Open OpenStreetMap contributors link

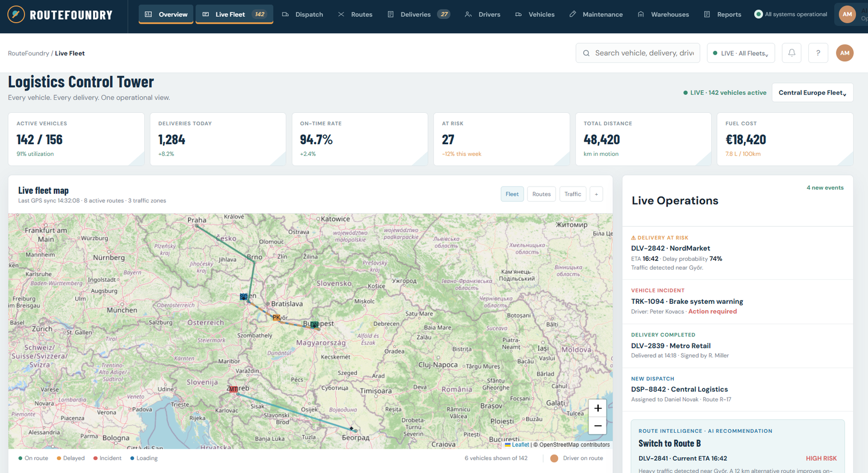[x=575, y=445]
